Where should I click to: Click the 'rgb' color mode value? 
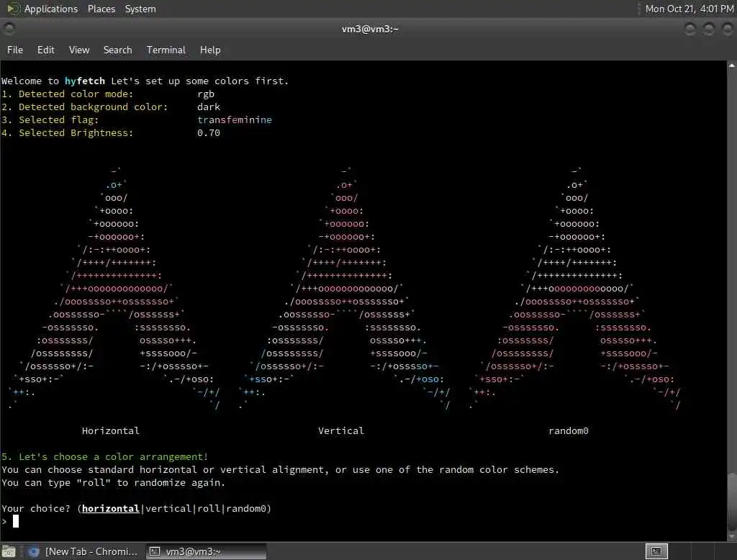coord(206,94)
